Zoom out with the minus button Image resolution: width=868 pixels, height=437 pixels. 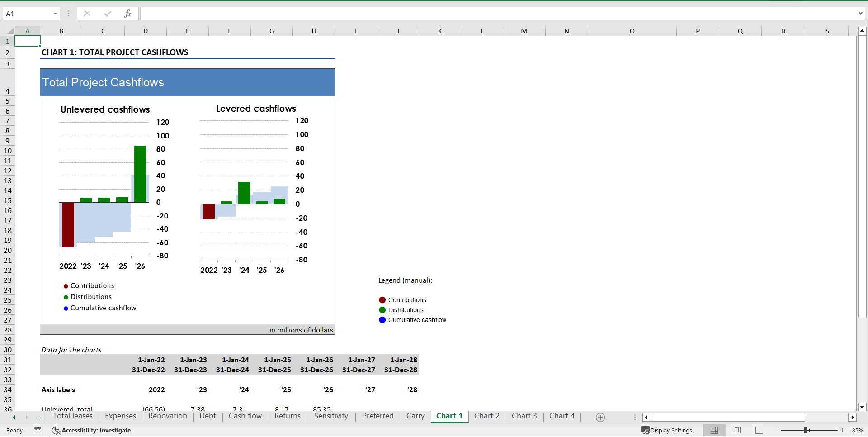click(x=776, y=430)
